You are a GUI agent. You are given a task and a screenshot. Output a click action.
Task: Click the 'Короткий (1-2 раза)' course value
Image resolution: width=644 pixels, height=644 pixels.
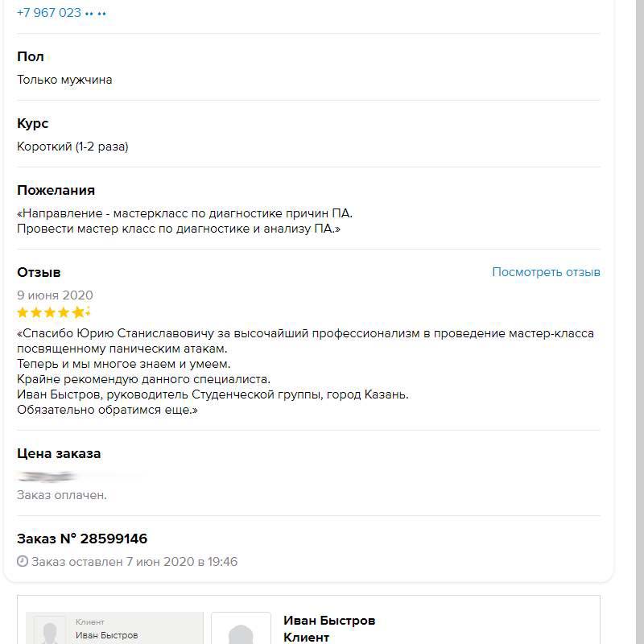tap(72, 147)
